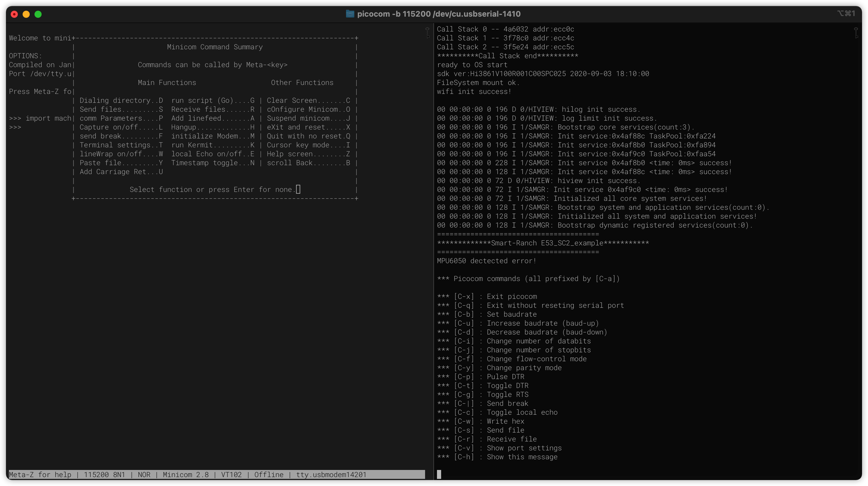Click the 'Terminal settings..T' entry
Screen dimensions: 868x486
point(121,145)
